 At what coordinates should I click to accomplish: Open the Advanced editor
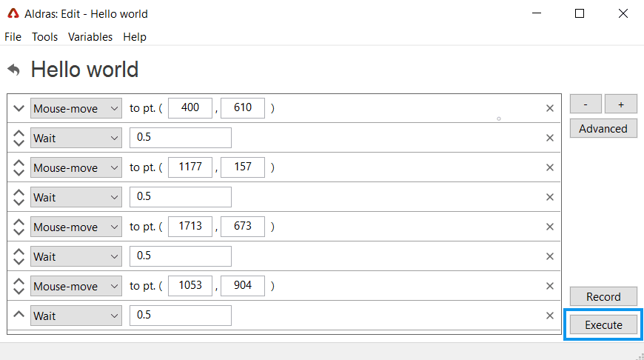pos(603,129)
